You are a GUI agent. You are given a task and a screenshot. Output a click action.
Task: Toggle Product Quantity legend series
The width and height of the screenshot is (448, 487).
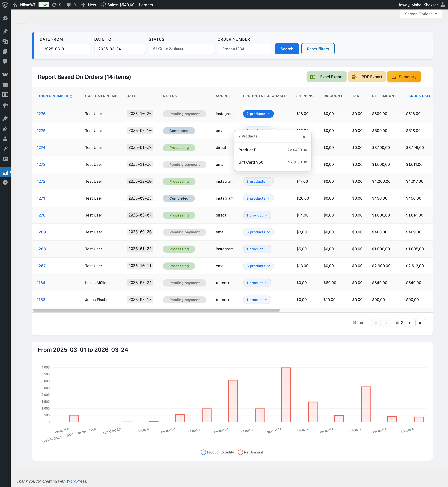click(x=217, y=452)
